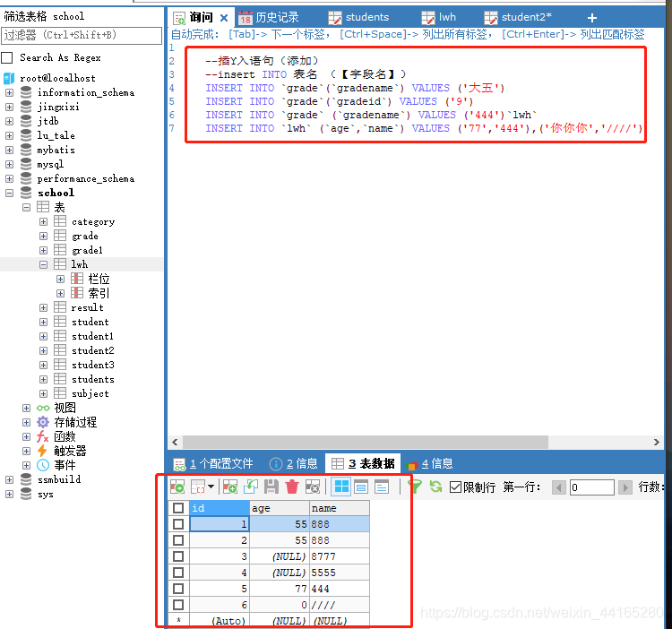Open the students tab
Image resolution: width=672 pixels, height=629 pixels.
(359, 18)
